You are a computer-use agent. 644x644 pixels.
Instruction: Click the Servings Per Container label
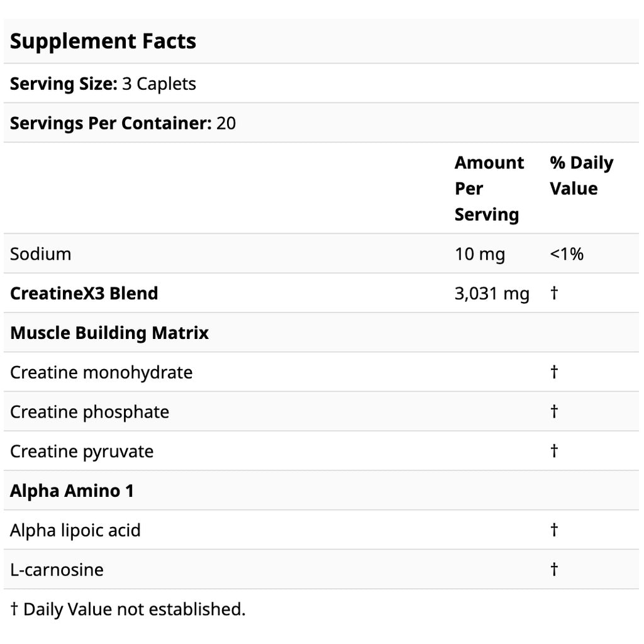(x=110, y=123)
